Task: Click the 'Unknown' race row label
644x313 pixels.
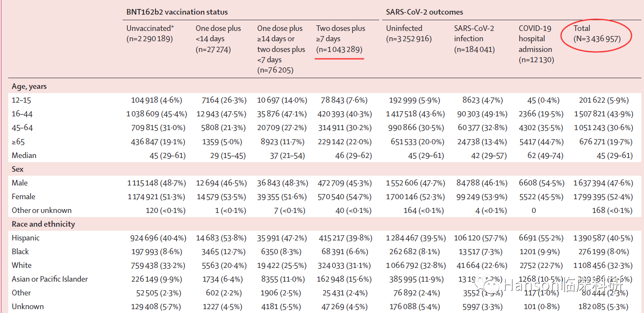Action: point(28,307)
